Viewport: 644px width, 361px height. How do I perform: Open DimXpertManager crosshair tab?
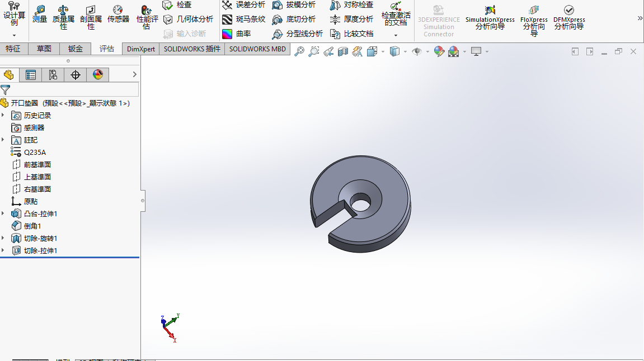point(75,75)
